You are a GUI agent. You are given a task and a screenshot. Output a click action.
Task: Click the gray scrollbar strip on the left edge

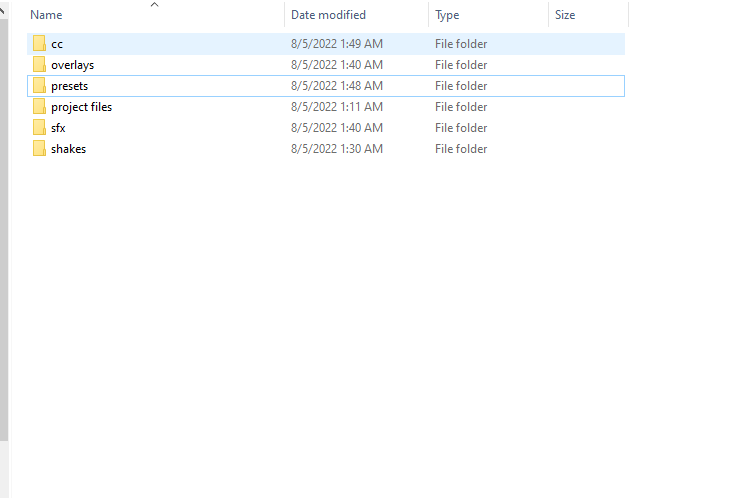click(4, 250)
